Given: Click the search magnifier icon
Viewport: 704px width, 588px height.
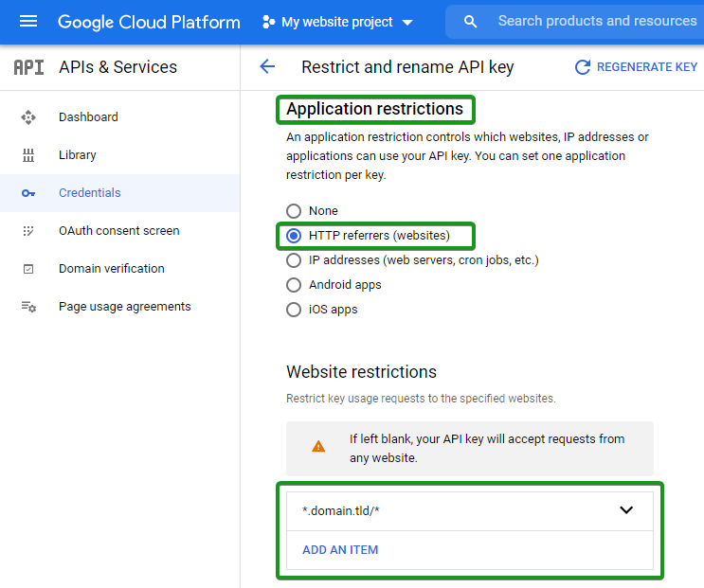Looking at the screenshot, I should pyautogui.click(x=470, y=21).
